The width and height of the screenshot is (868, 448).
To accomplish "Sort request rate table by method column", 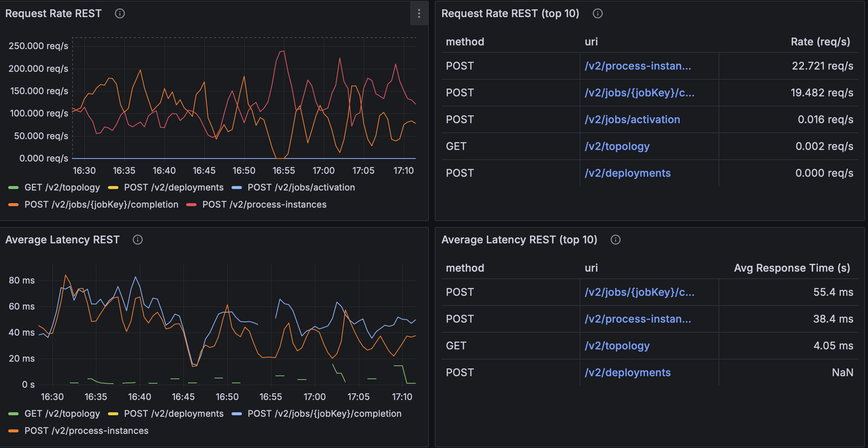I will 465,42.
